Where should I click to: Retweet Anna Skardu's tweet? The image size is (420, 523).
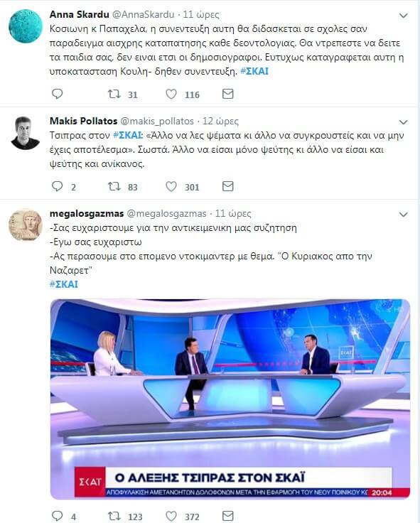[x=114, y=95]
